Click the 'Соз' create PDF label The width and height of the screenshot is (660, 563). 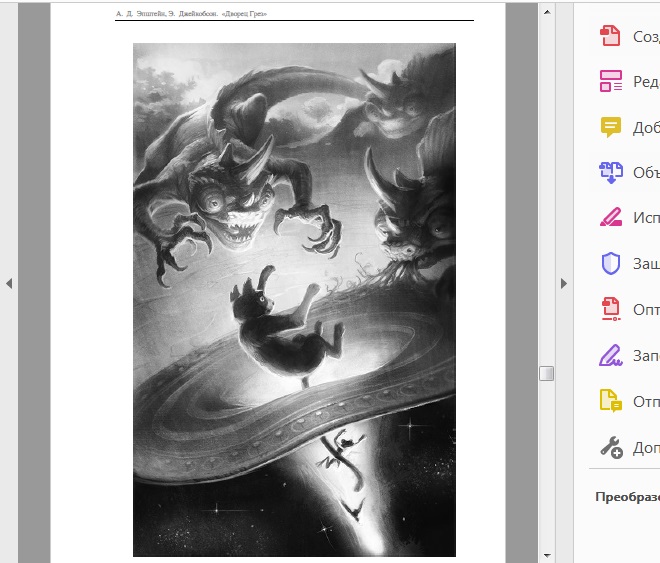646,37
